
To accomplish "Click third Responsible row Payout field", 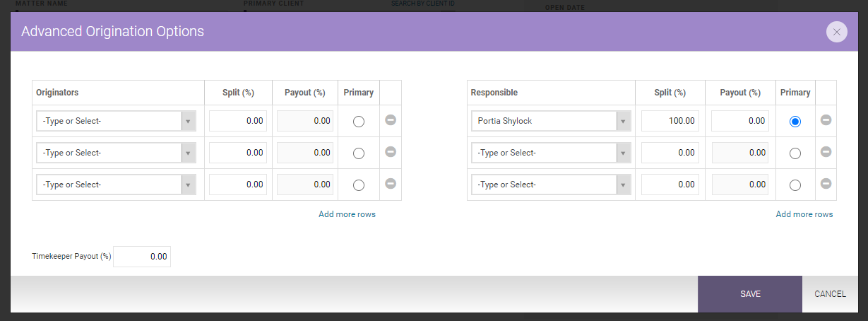I will (x=740, y=185).
